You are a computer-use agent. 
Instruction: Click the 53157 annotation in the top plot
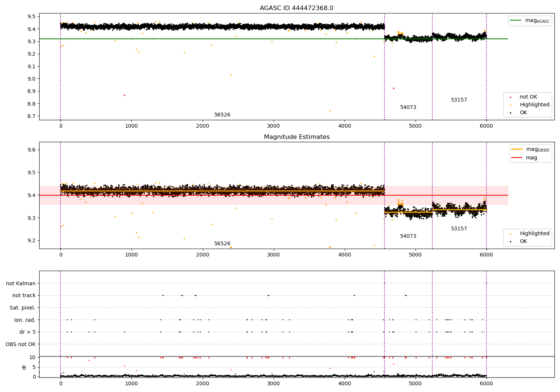click(459, 100)
